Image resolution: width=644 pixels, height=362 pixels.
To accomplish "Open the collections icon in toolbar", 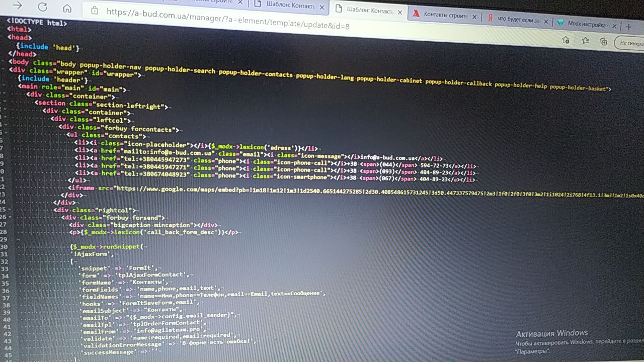I will click(x=603, y=41).
